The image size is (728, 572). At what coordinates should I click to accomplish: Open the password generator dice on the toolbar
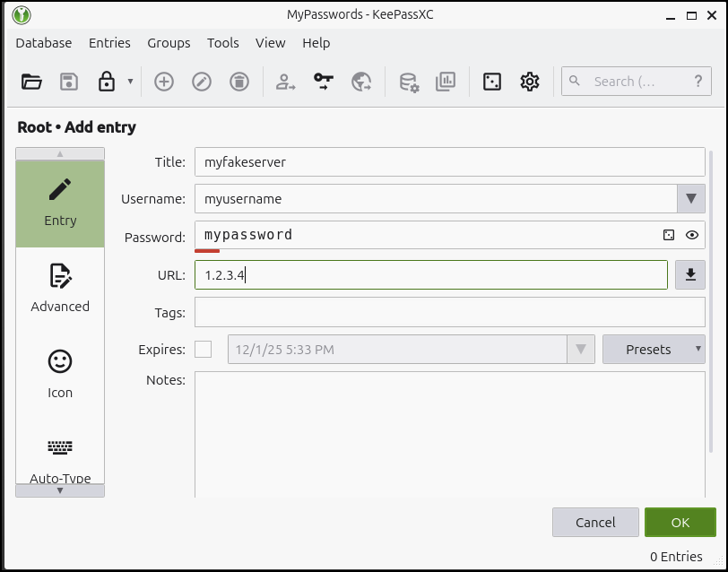click(491, 81)
